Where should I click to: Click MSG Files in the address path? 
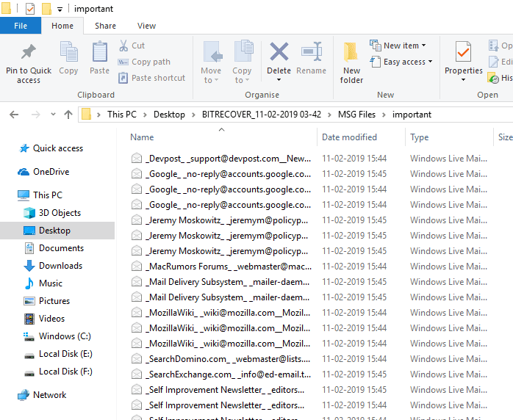coord(356,115)
